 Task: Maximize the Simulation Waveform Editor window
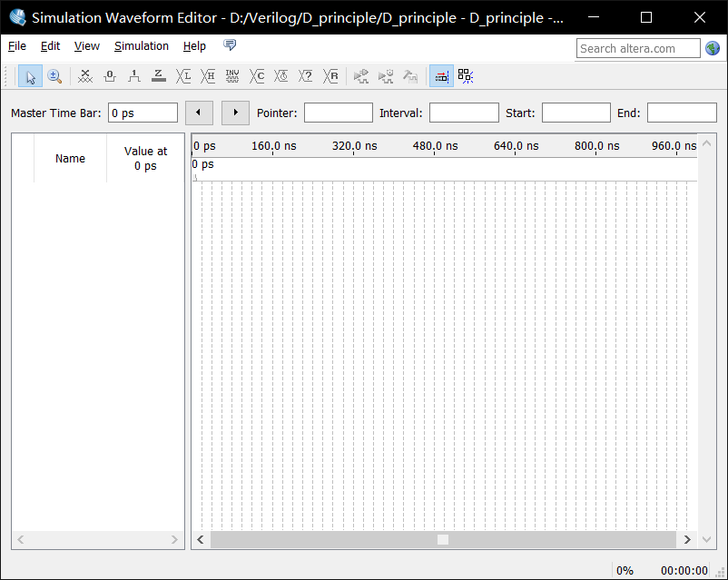pyautogui.click(x=646, y=17)
